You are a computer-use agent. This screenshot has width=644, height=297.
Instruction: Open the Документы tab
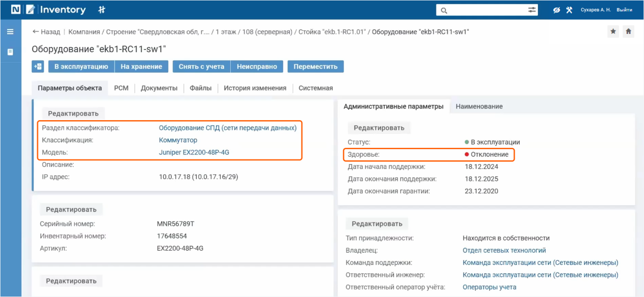(x=159, y=88)
